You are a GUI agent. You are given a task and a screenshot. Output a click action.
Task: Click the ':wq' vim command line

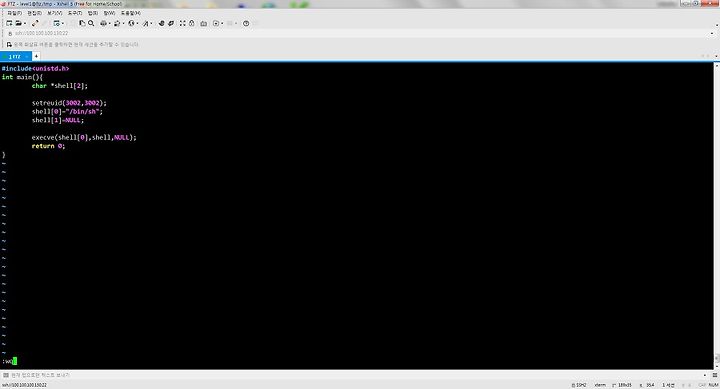click(9, 361)
